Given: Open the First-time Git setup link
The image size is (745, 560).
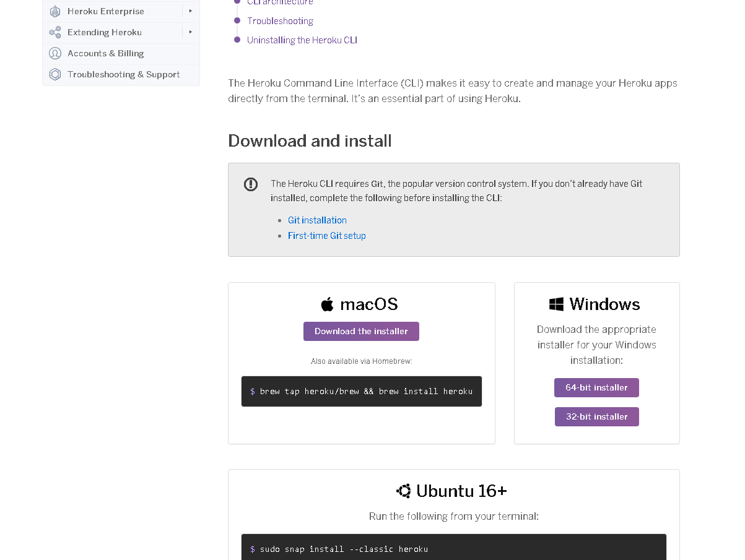Looking at the screenshot, I should tap(326, 236).
